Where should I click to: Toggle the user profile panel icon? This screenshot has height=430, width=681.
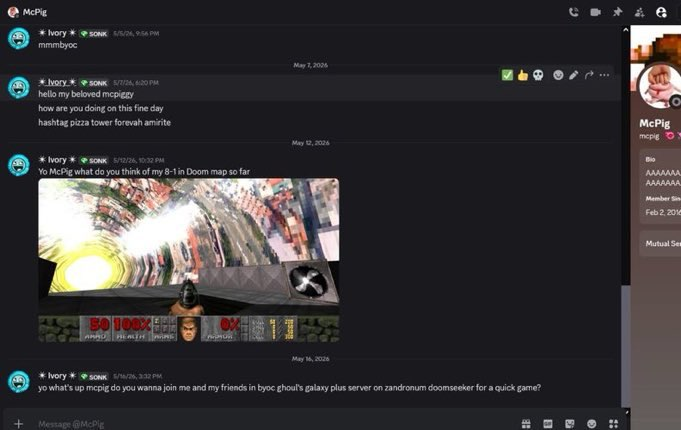click(x=661, y=12)
